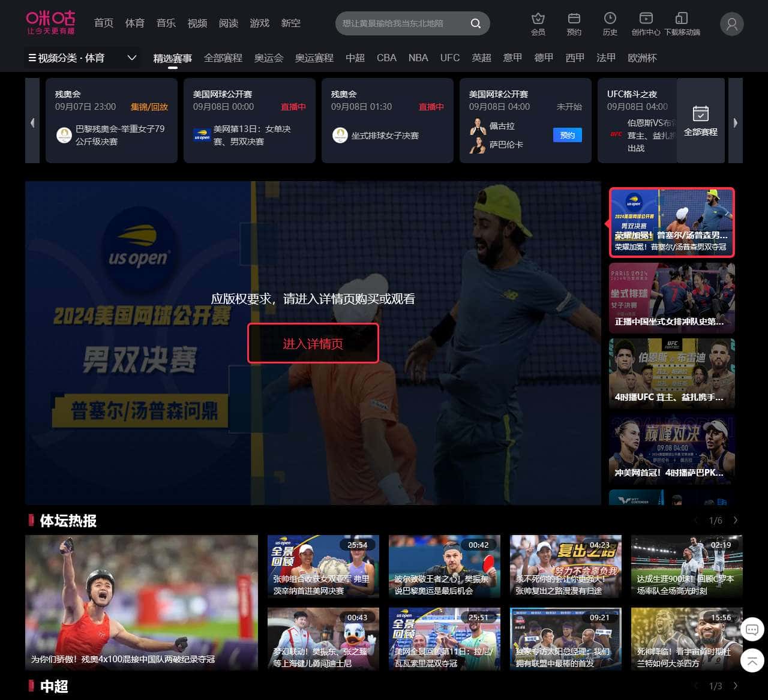The height and width of the screenshot is (700, 768).
Task: Open the 04:23 张帅复出之路 video
Action: pos(566,566)
